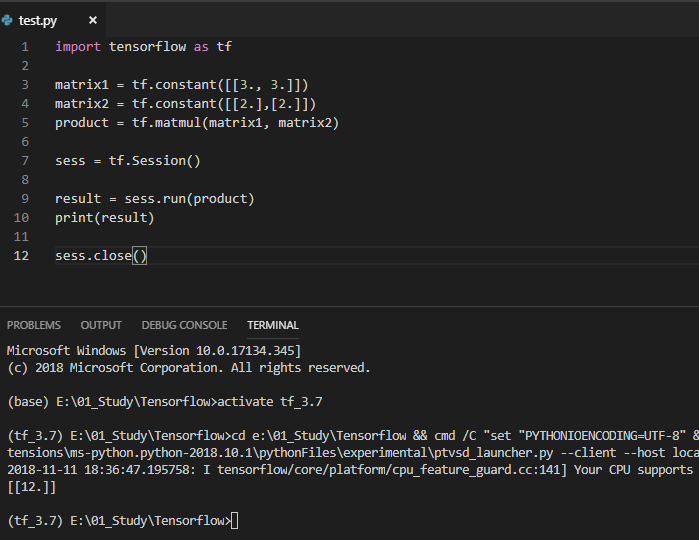Click 'matrix1' variable on line 3
Image resolution: width=699 pixels, height=540 pixels.
82,85
